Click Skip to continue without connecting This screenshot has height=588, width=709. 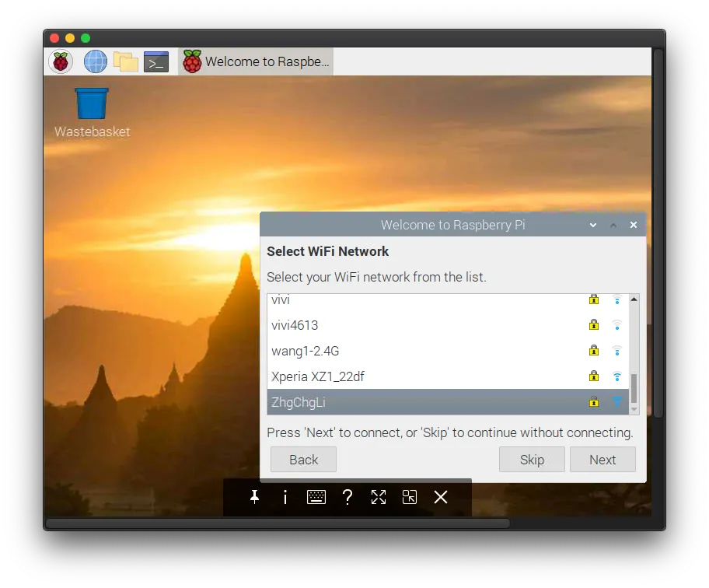click(532, 460)
